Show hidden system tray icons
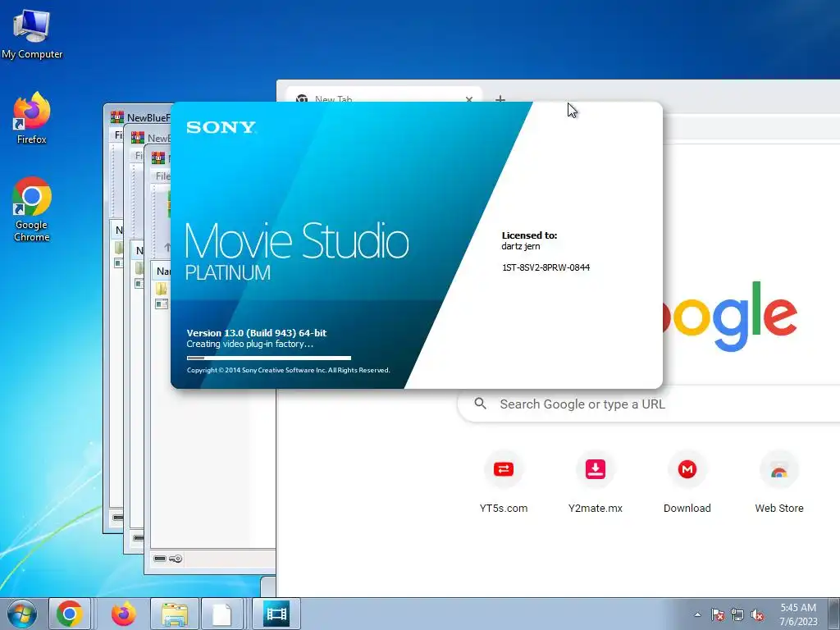This screenshot has width=840, height=630. [x=697, y=614]
